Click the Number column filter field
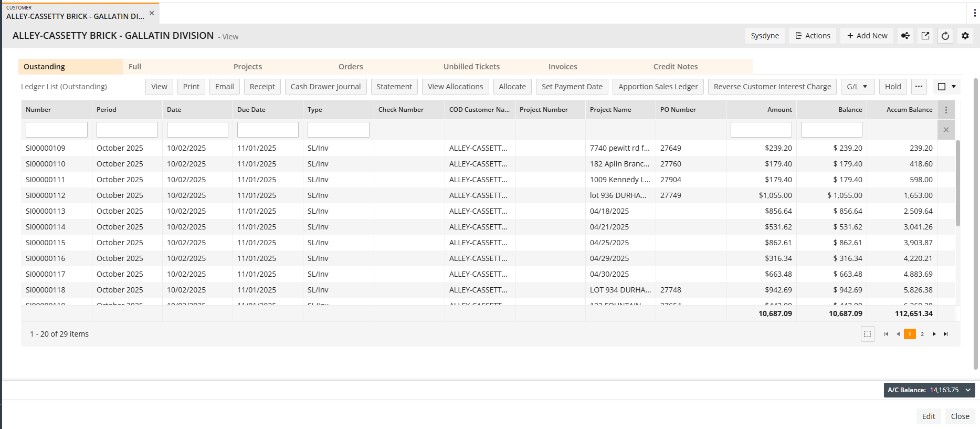 (x=57, y=130)
